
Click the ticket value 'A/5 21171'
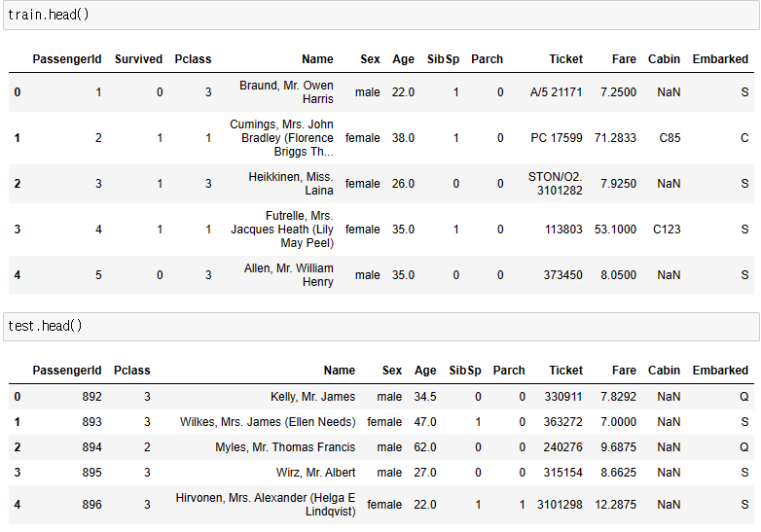557,92
